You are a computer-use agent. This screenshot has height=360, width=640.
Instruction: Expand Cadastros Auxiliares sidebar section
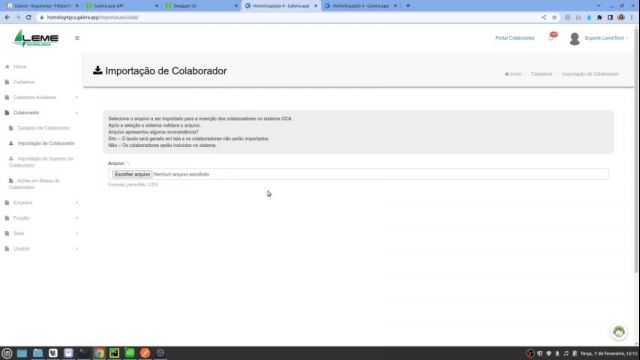pos(41,97)
